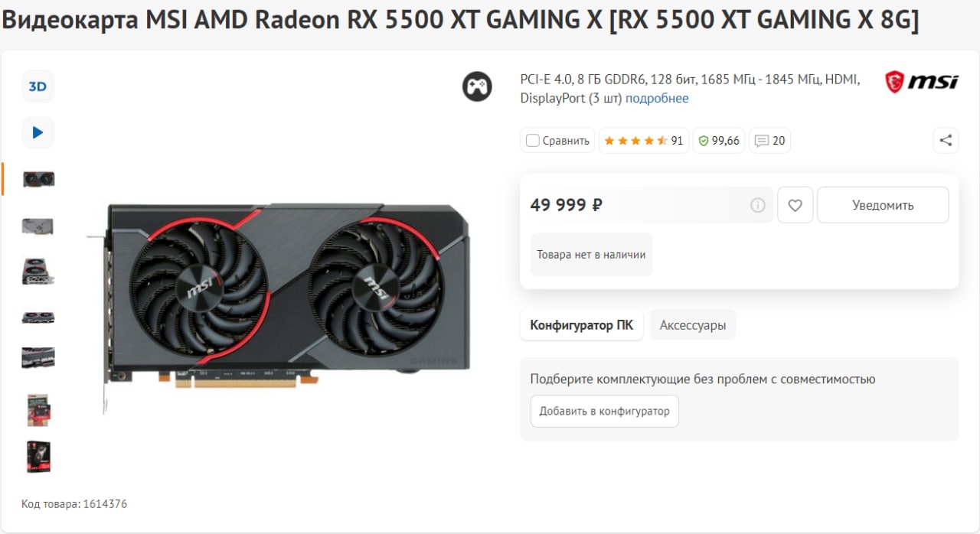
Task: Switch to the Аксессуары tab
Action: coord(693,325)
